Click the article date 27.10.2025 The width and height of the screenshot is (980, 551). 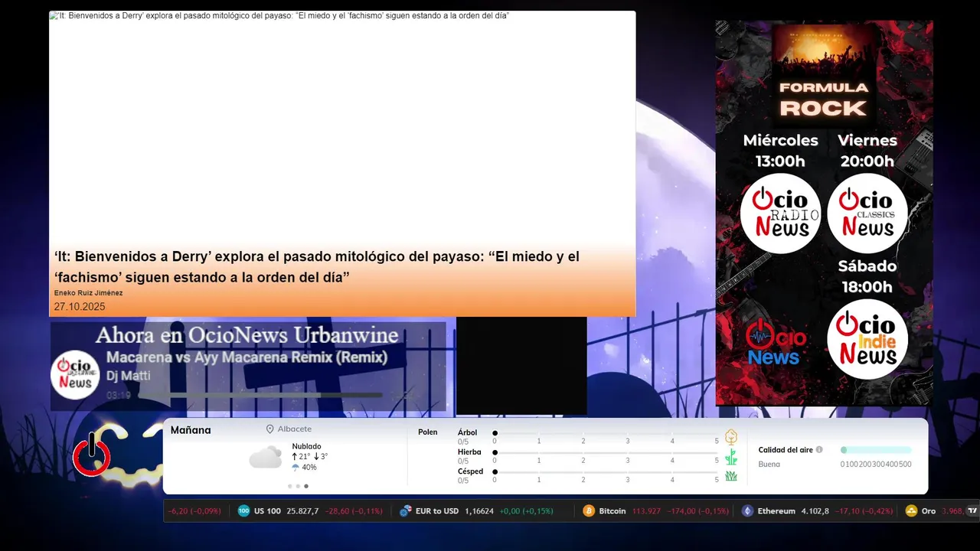[x=80, y=307]
